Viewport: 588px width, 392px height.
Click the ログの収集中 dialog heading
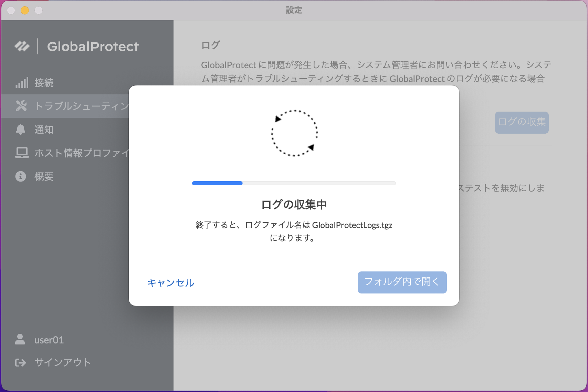tap(294, 205)
